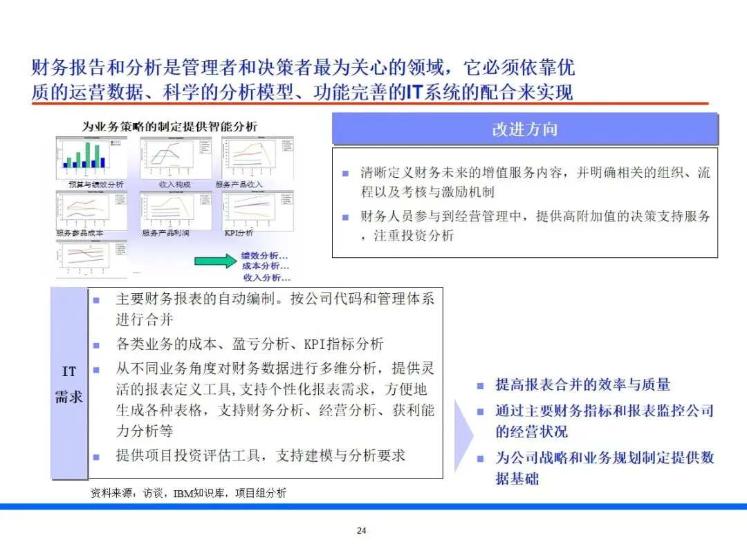Click the IT 需求 side label box

(69, 383)
